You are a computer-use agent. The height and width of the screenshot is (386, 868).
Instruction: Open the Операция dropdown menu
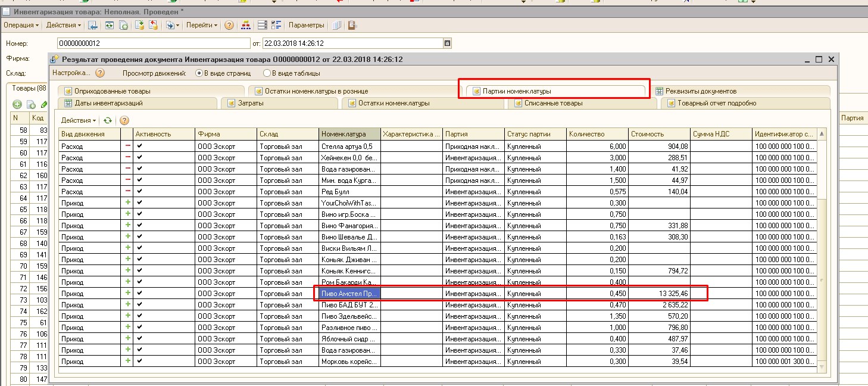pyautogui.click(x=21, y=25)
